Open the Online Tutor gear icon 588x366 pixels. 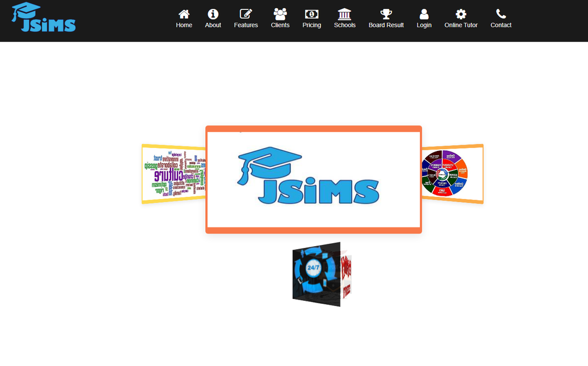click(461, 13)
